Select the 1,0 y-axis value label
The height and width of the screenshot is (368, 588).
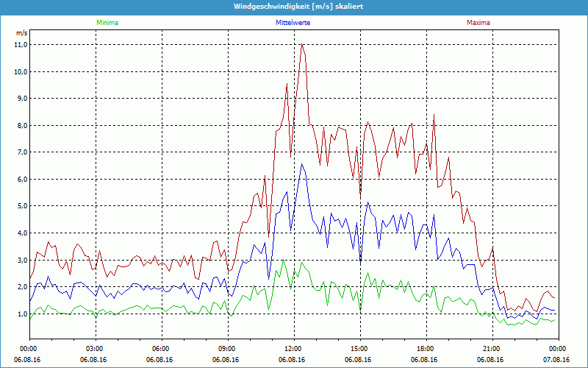pos(21,314)
